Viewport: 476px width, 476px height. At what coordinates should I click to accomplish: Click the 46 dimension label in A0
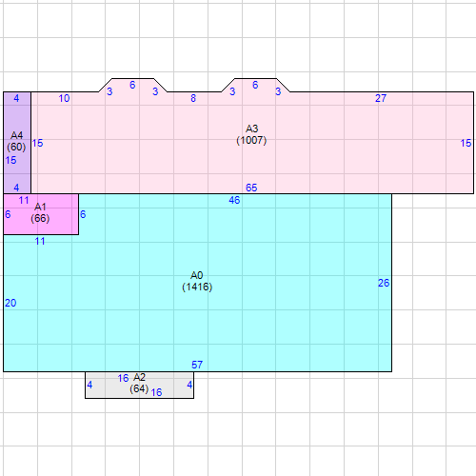click(234, 200)
